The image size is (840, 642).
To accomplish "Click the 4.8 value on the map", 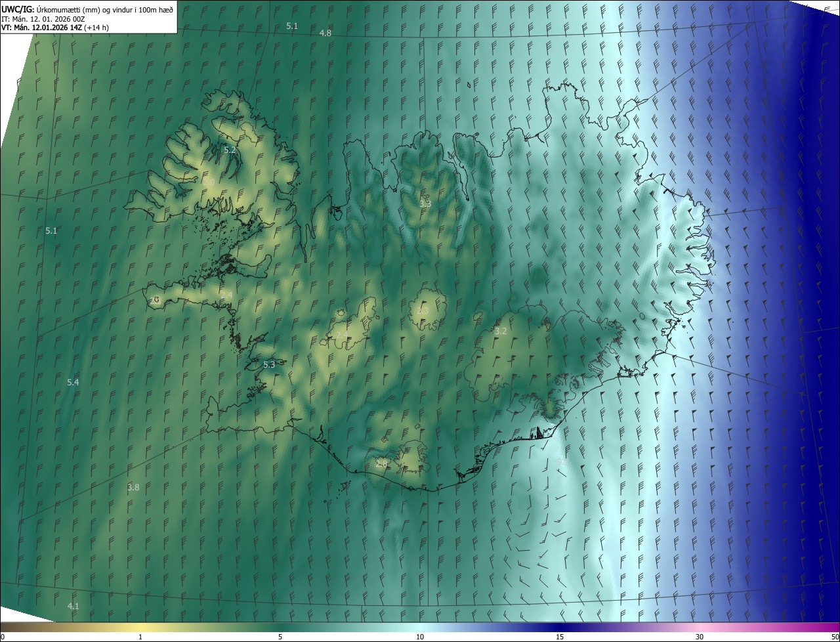I will [x=325, y=33].
